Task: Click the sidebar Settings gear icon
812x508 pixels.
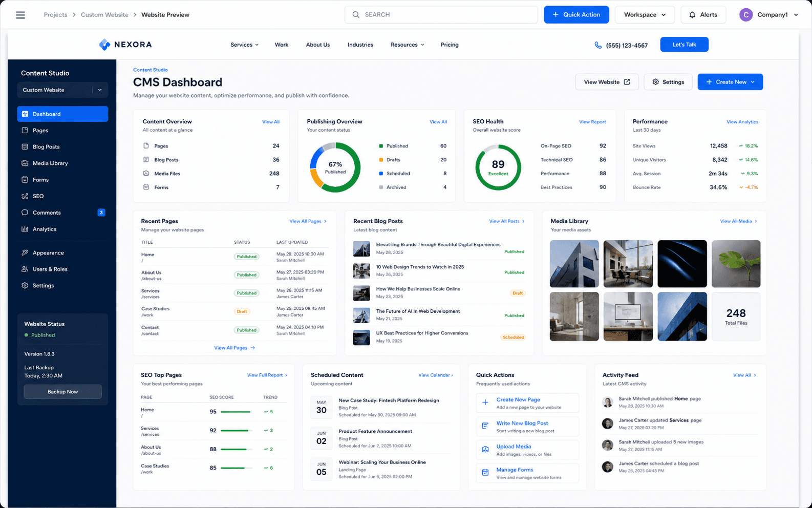Action: point(25,285)
